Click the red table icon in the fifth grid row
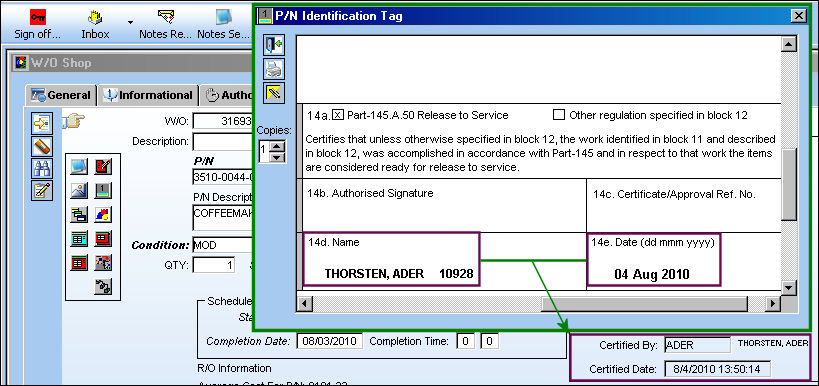The height and width of the screenshot is (386, 819). pos(79,262)
